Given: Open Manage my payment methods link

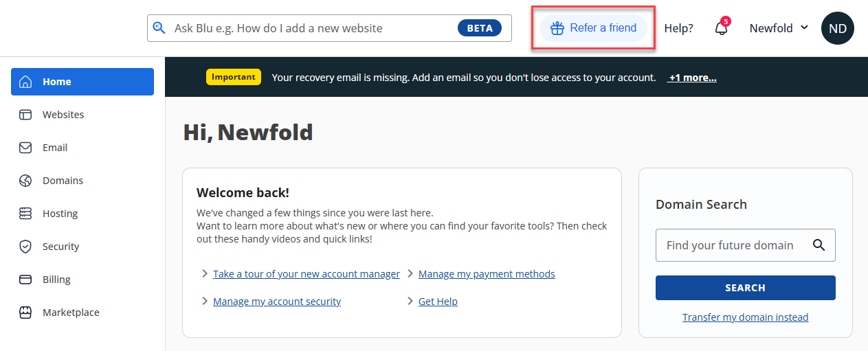Looking at the screenshot, I should coord(487,274).
